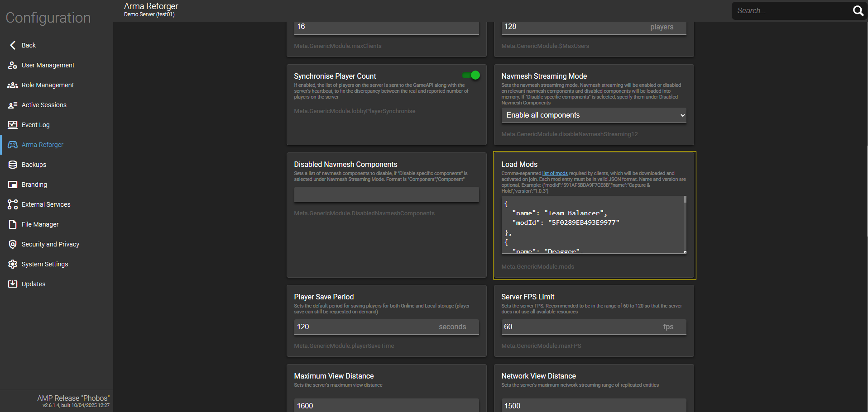This screenshot has width=868, height=412.
Task: Select Backups in the sidebar
Action: pyautogui.click(x=57, y=165)
